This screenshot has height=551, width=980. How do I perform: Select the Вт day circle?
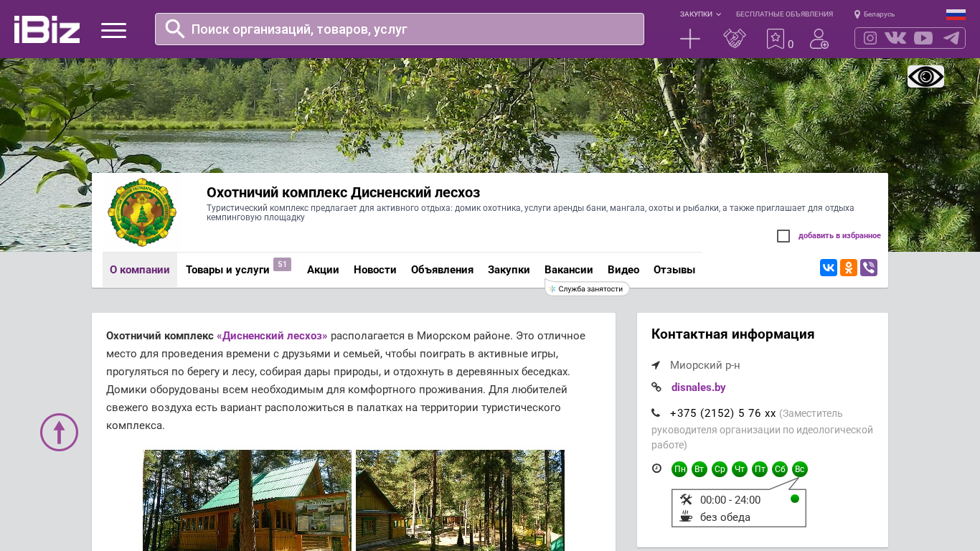(699, 469)
